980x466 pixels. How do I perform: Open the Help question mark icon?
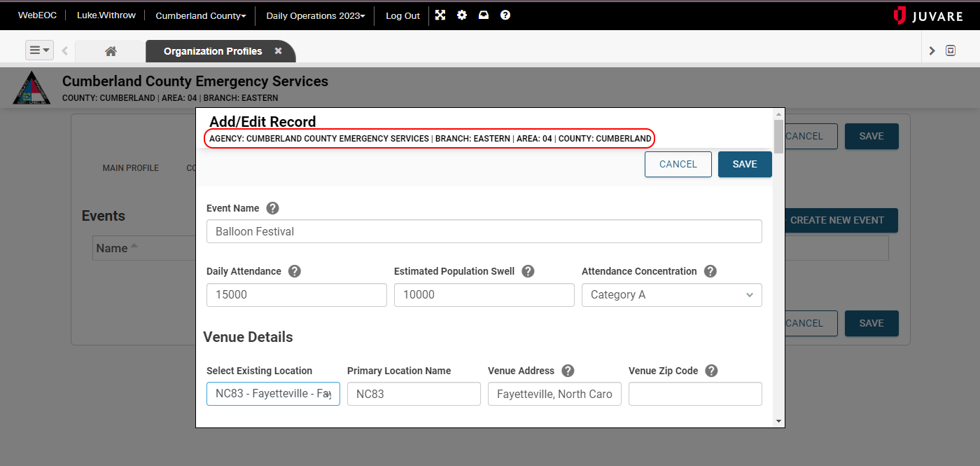pos(505,15)
